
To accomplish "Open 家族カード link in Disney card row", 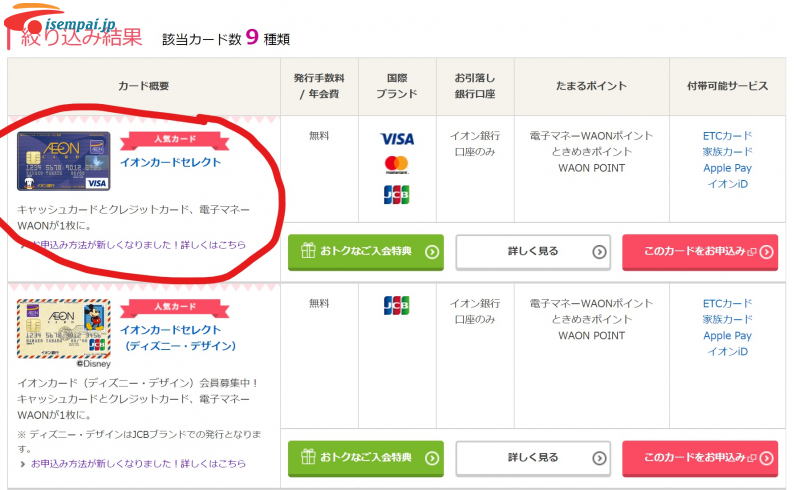I will click(x=728, y=319).
